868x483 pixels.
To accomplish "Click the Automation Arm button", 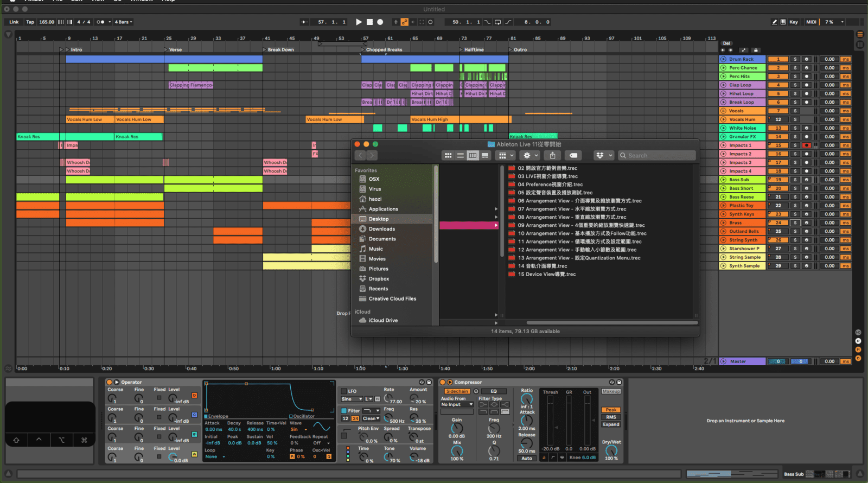I will [404, 22].
